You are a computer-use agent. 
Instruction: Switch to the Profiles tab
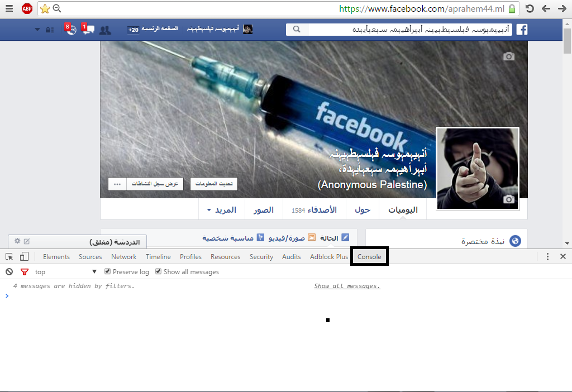[x=190, y=257]
